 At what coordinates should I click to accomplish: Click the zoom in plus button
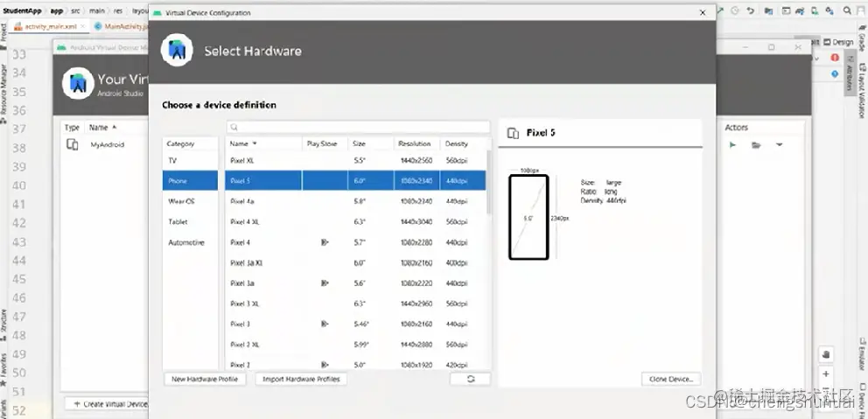(x=825, y=374)
